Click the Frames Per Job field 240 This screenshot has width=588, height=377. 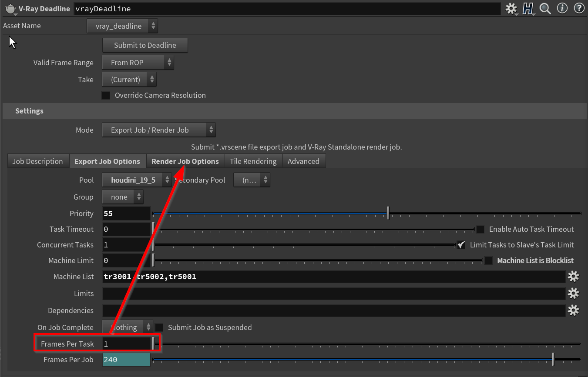click(x=126, y=360)
